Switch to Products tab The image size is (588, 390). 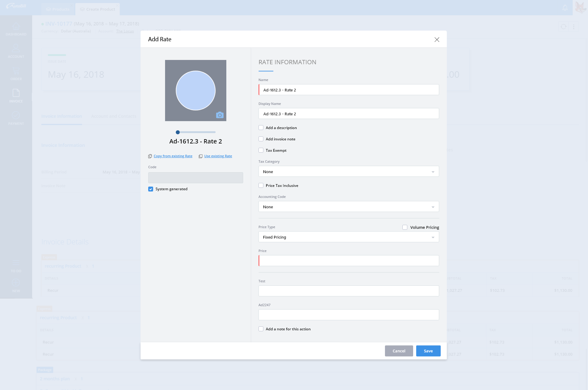pos(58,9)
